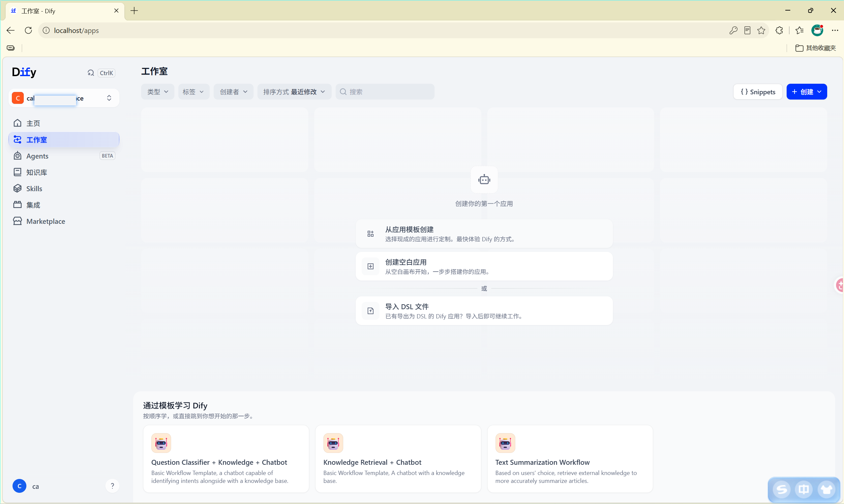Expand the workspace switcher chevron
Viewport: 844px width, 504px height.
tap(109, 98)
